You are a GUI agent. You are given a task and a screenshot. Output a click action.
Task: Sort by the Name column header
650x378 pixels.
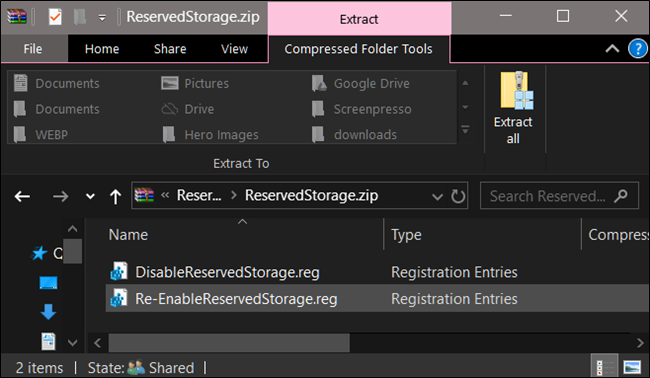(128, 235)
